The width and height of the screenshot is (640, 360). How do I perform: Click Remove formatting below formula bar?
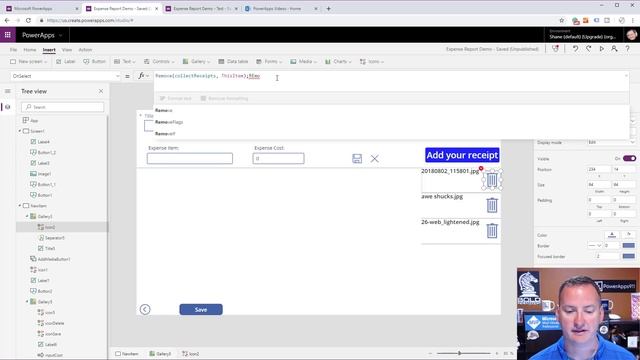224,98
